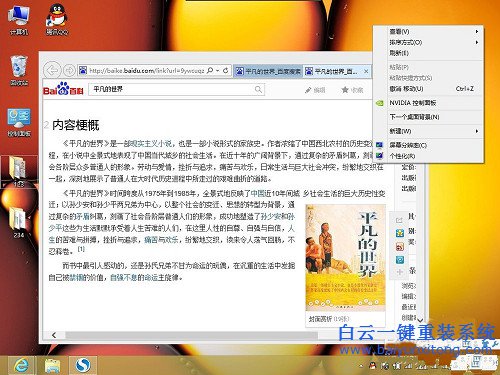The image size is (500, 375).
Task: Open the 自强不息 hyperlink
Action: click(123, 277)
